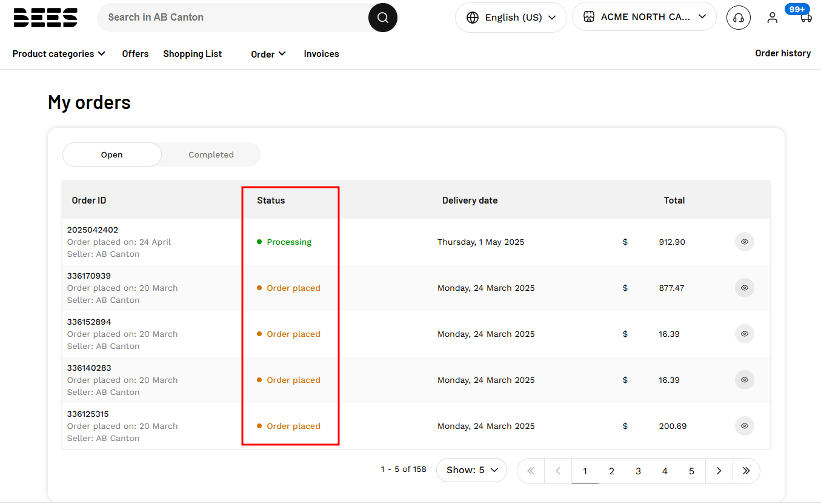
Task: Expand the Product categories menu
Action: pyautogui.click(x=59, y=54)
